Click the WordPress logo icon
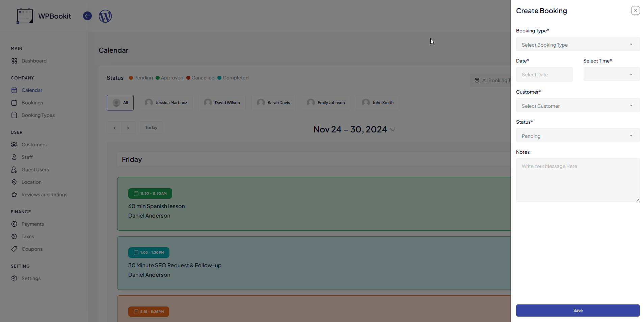Viewport: 644px width, 322px height. [x=105, y=16]
